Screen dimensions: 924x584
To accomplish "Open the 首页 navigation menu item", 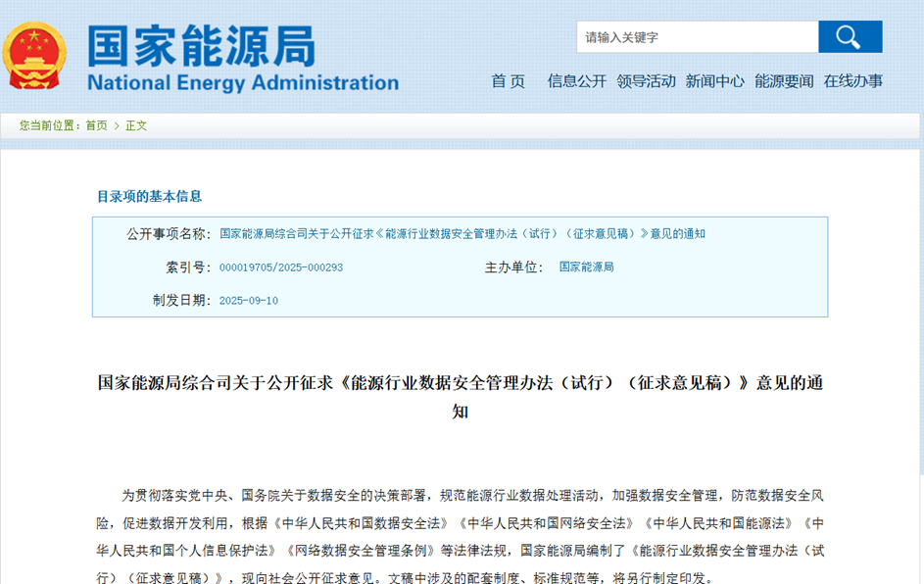I will click(x=508, y=81).
